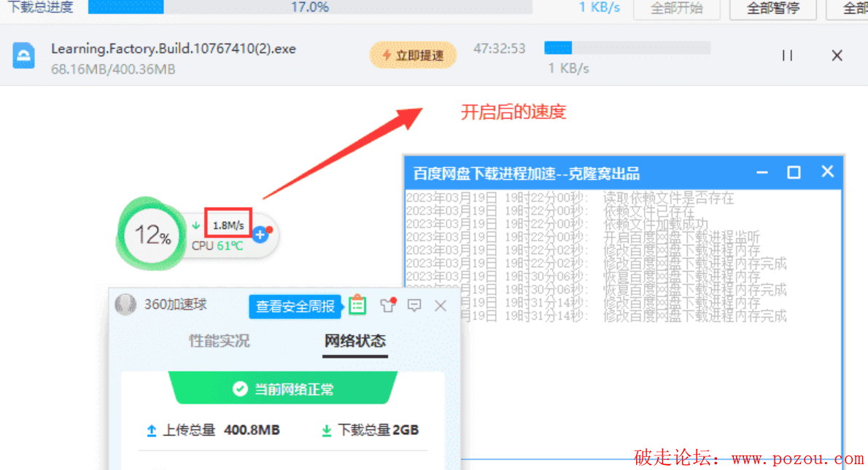Minimize the 百度网盘下载进程加速 window
This screenshot has width=868, height=470.
coord(762,173)
